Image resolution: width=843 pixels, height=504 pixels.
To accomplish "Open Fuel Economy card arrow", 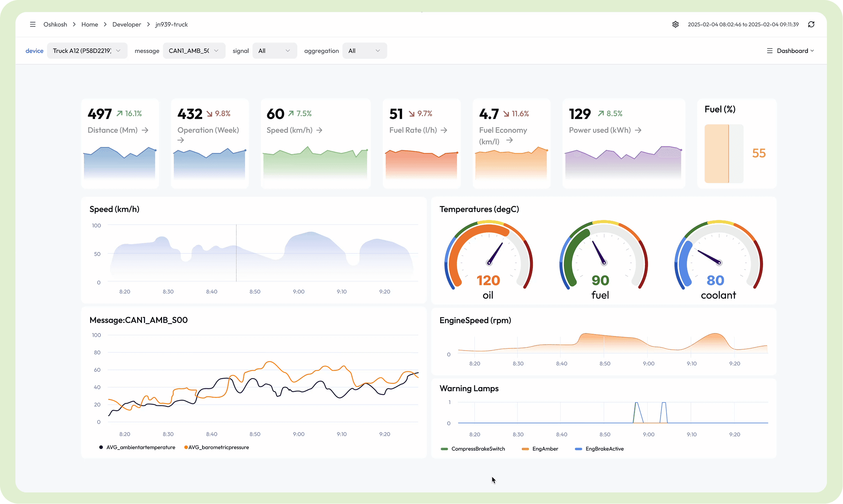I will click(509, 140).
